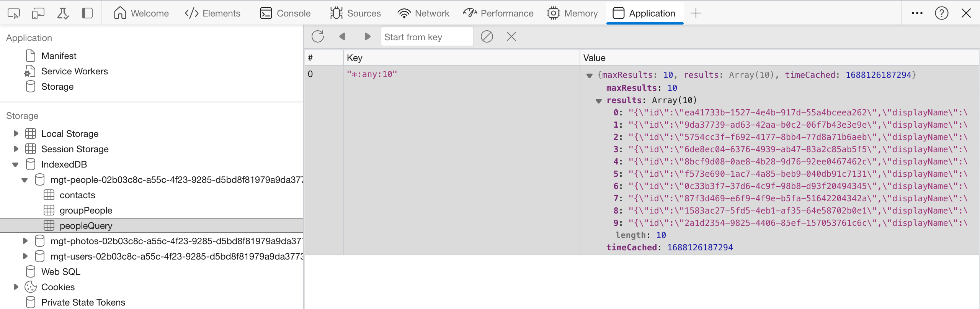Switch to the Elements tab
The image size is (980, 309).
212,13
